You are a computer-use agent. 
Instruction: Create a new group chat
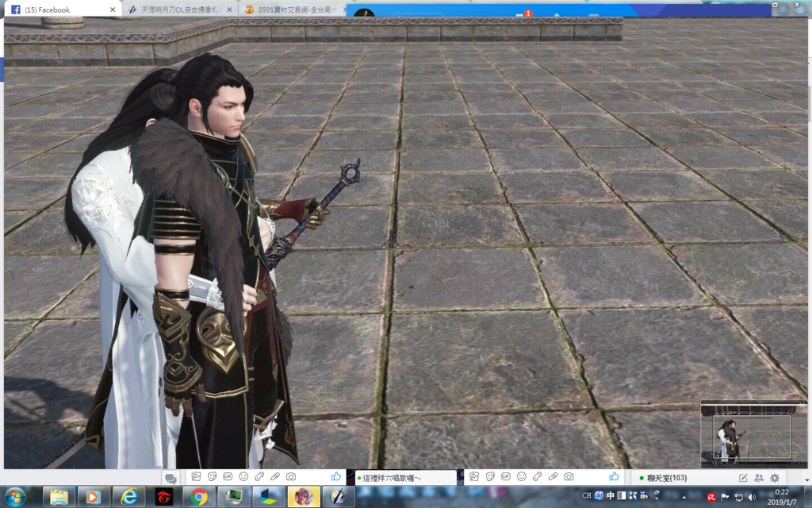click(x=759, y=478)
